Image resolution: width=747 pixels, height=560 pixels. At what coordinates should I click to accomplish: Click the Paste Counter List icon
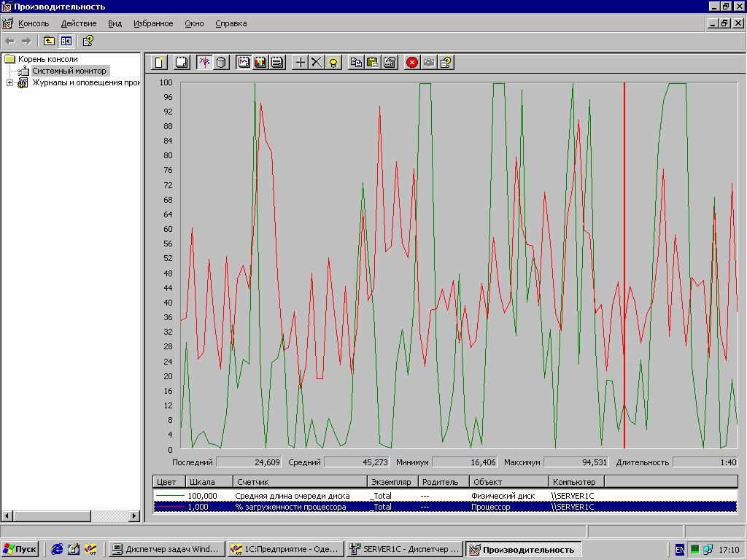click(x=373, y=63)
